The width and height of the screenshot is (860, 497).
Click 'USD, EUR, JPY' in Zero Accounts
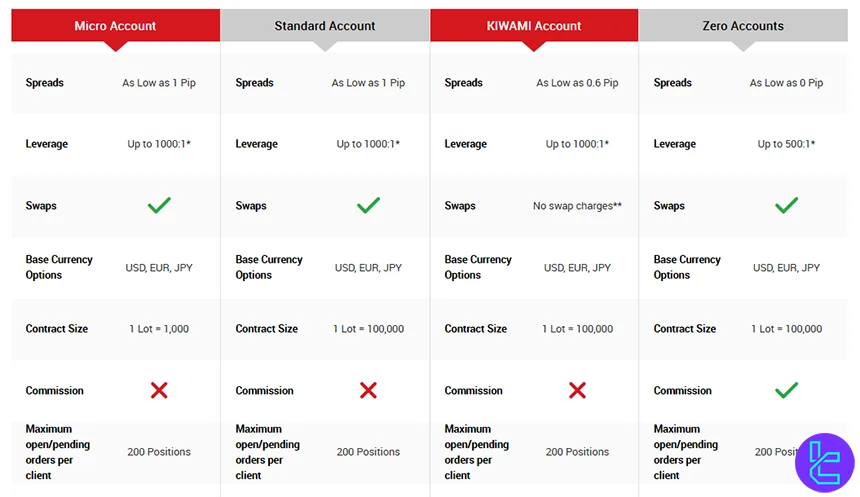pos(787,268)
